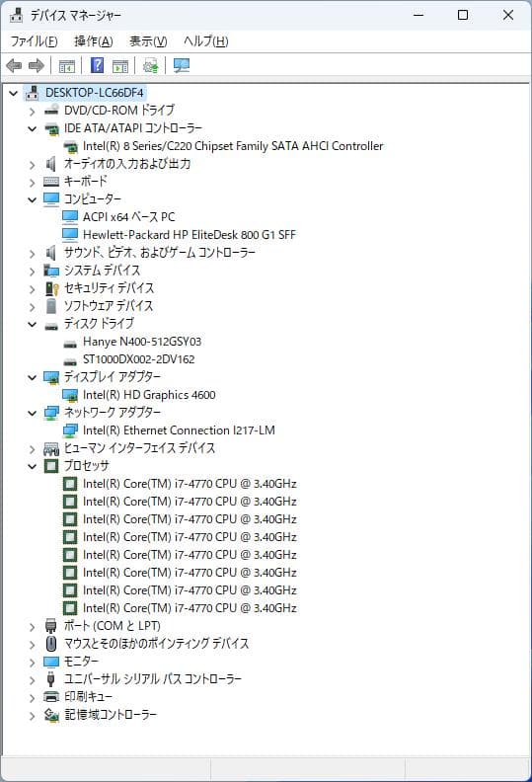Expand the マウスとそのほかのポインティング デバイス category
Image resolution: width=532 pixels, height=782 pixels.
click(33, 645)
